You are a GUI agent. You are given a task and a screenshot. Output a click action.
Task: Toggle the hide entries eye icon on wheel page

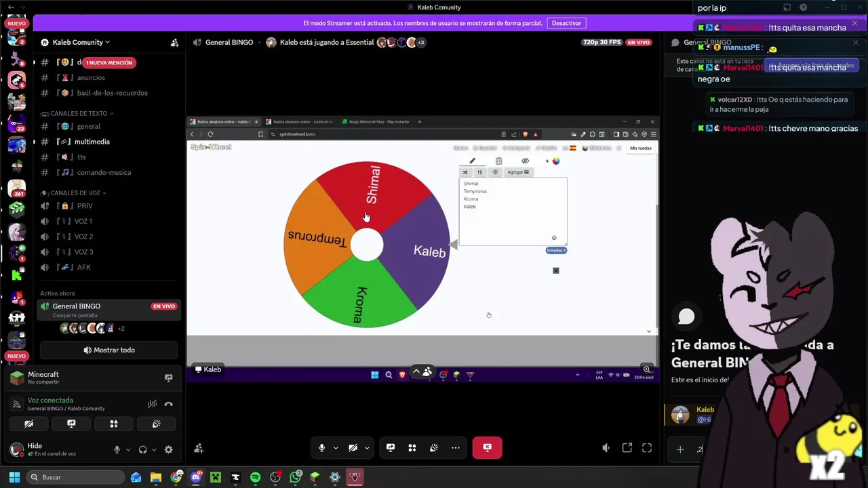click(x=525, y=161)
